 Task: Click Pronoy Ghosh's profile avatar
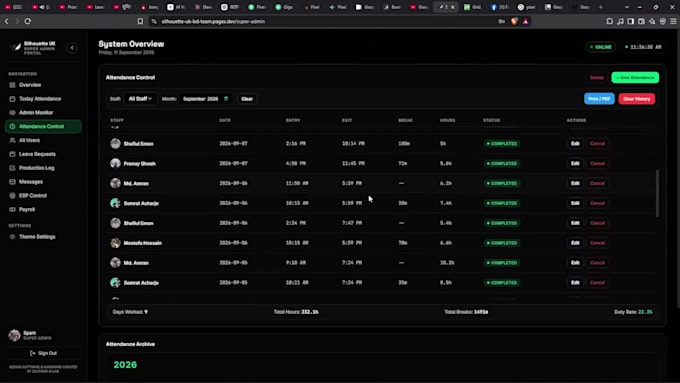pyautogui.click(x=115, y=164)
